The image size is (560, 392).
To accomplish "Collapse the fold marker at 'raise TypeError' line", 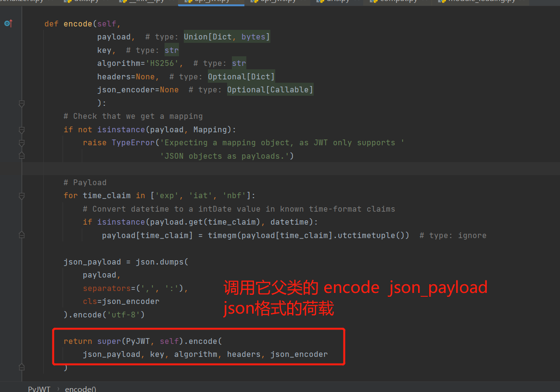I will coord(22,143).
